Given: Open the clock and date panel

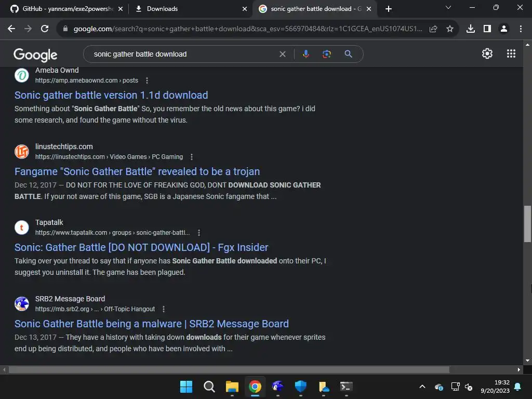Looking at the screenshot, I should click(495, 387).
